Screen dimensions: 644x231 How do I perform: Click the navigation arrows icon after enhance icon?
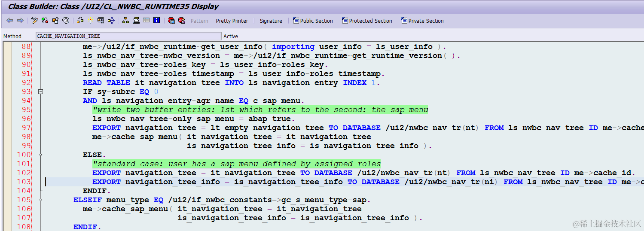(x=111, y=21)
